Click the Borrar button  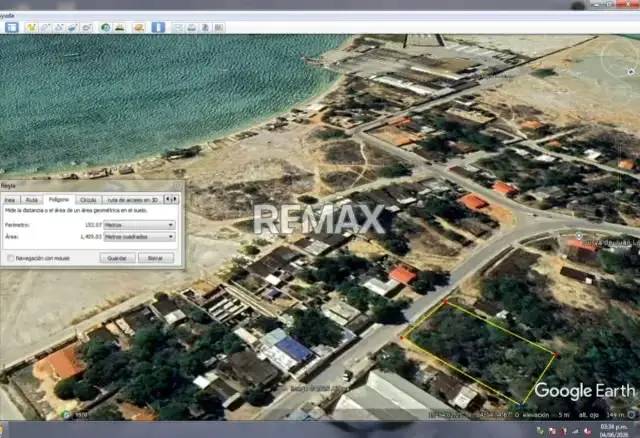click(156, 258)
